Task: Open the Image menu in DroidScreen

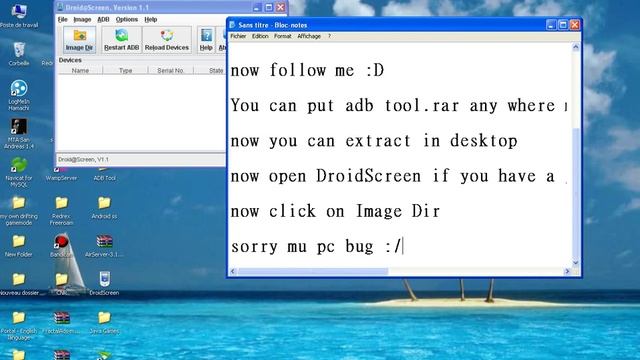Action: tap(82, 19)
